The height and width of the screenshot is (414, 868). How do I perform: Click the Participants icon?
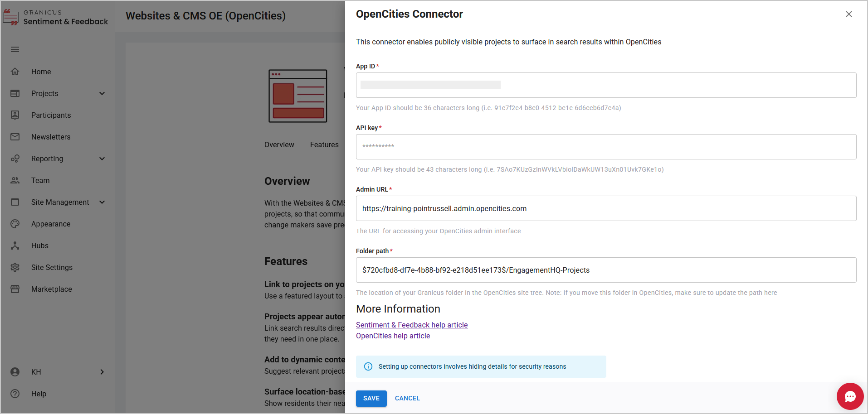click(x=15, y=115)
